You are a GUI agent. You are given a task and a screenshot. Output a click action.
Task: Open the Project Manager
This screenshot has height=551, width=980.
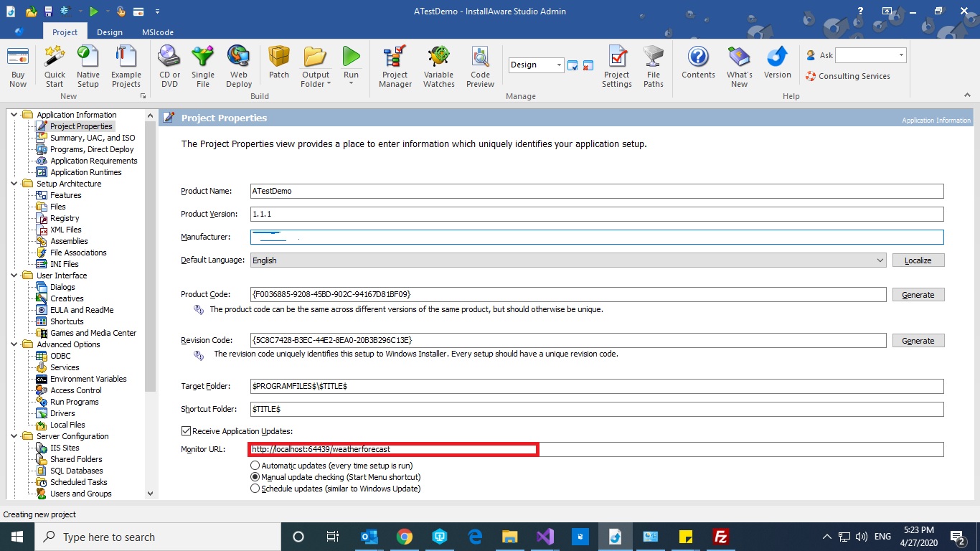click(x=395, y=67)
